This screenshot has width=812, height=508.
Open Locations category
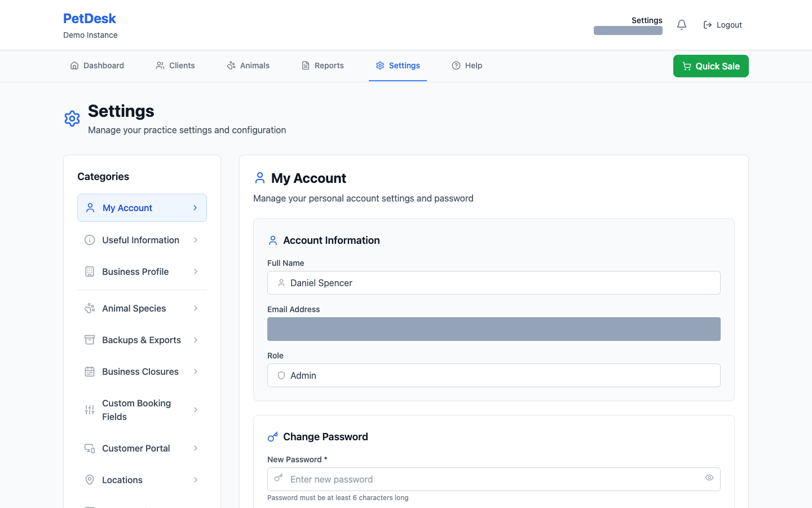point(142,480)
